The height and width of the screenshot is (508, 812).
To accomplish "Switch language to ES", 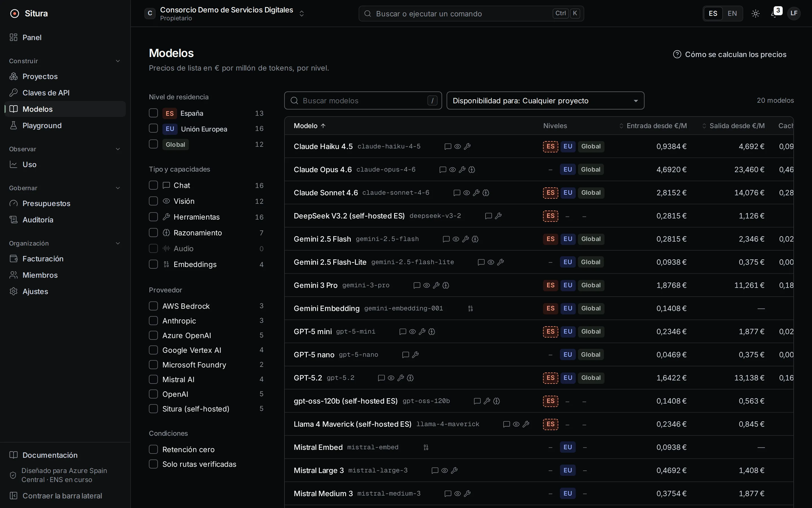I will click(713, 14).
